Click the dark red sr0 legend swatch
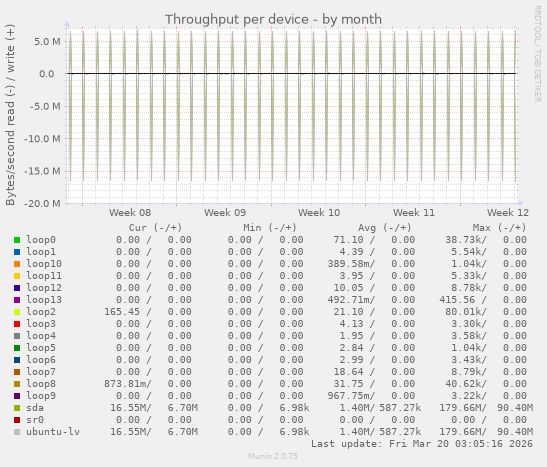Viewport: 547px width, 467px height. click(x=17, y=420)
